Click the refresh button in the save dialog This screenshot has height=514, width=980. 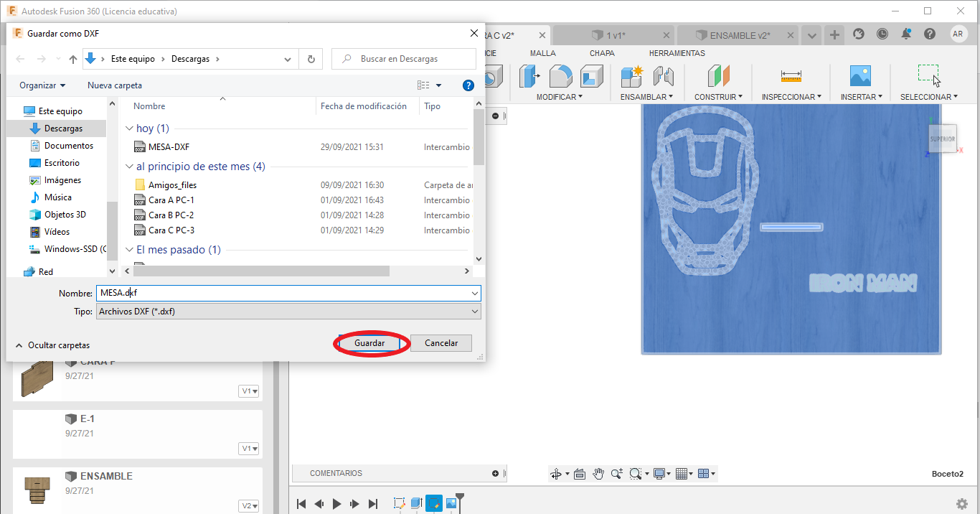point(311,59)
